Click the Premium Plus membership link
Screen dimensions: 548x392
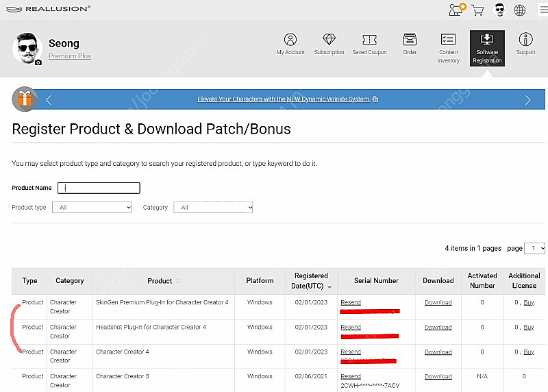(x=70, y=56)
